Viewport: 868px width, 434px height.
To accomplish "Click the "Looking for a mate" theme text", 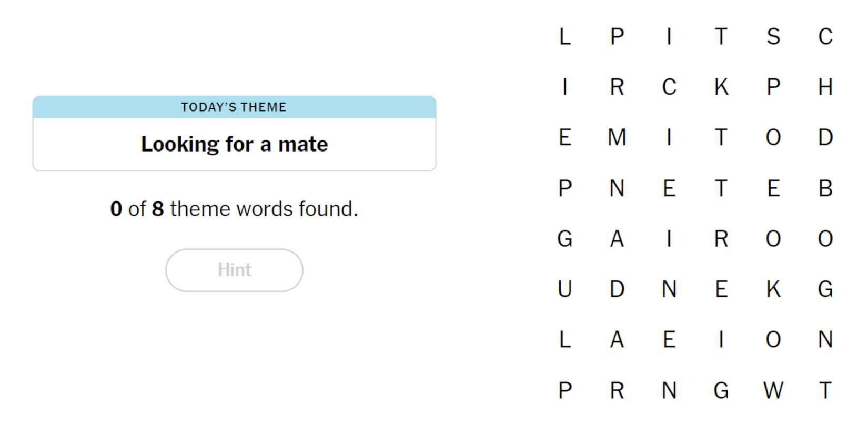I will (x=234, y=144).
